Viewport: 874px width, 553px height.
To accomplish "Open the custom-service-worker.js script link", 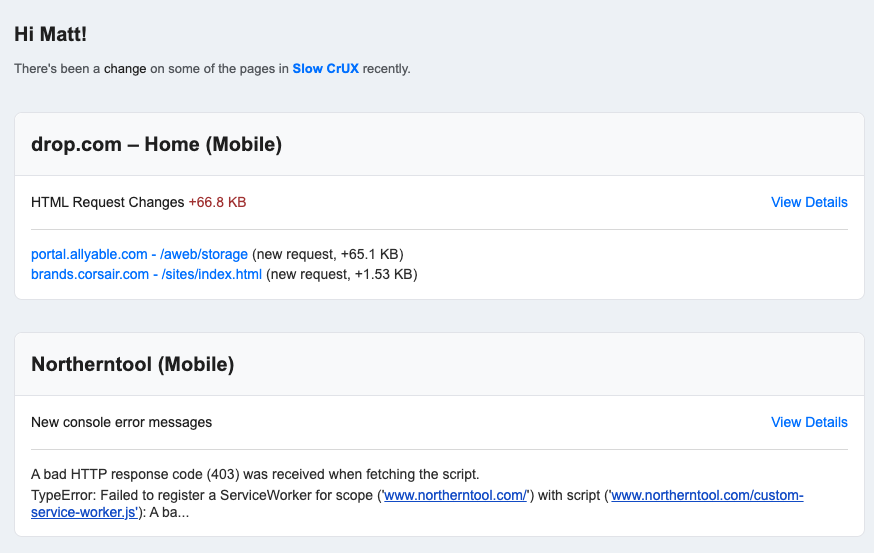I will pos(707,495).
